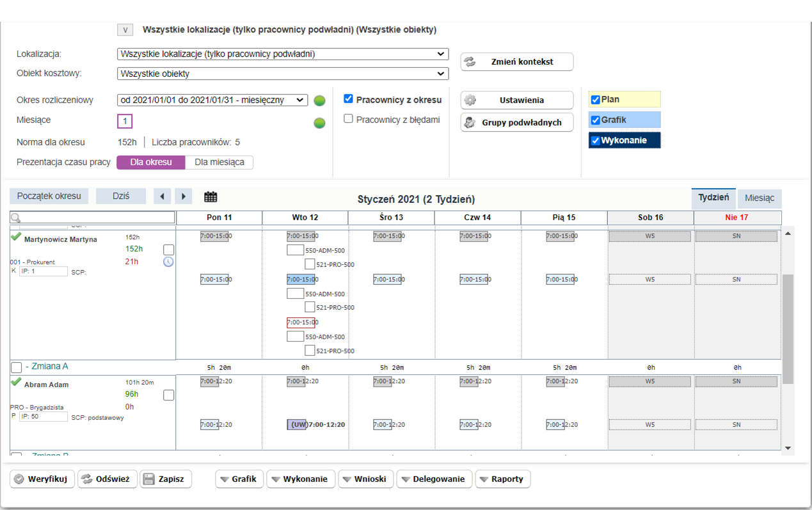Screen dimensions: 812x510
Task: Click the Zapisz floppy disk button
Action: [166, 479]
